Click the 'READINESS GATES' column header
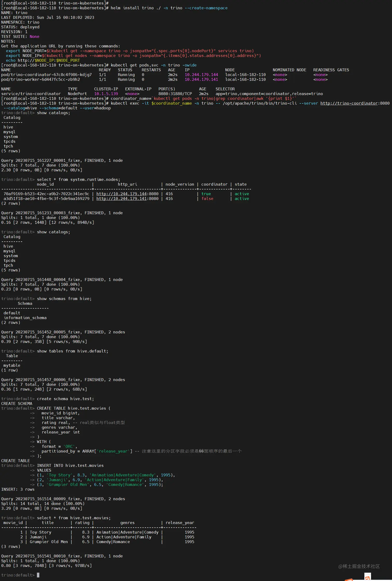The width and height of the screenshot is (392, 581). coord(331,70)
